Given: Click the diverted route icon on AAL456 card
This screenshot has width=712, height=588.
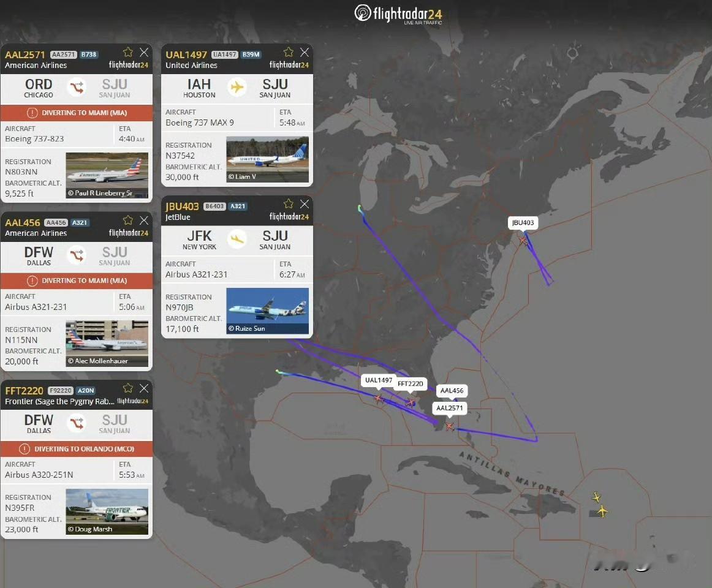Looking at the screenshot, I should [x=77, y=255].
